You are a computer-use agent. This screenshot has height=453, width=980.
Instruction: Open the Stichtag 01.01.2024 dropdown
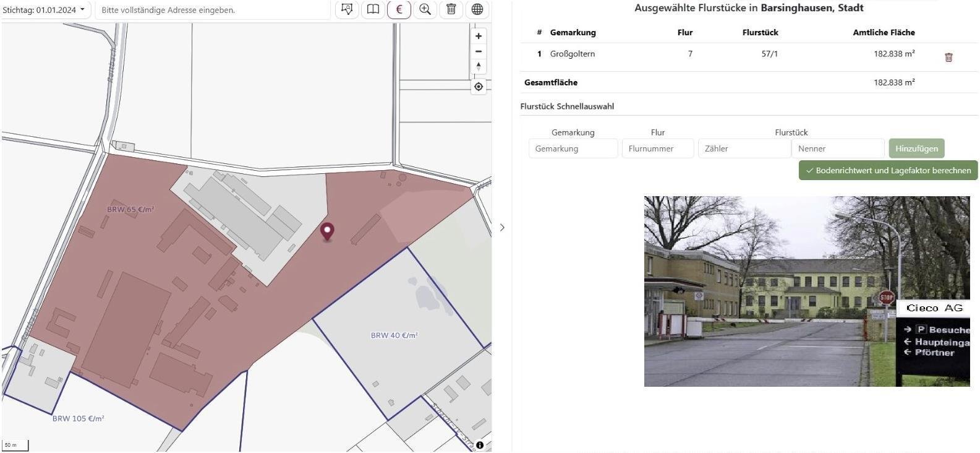coord(45,10)
